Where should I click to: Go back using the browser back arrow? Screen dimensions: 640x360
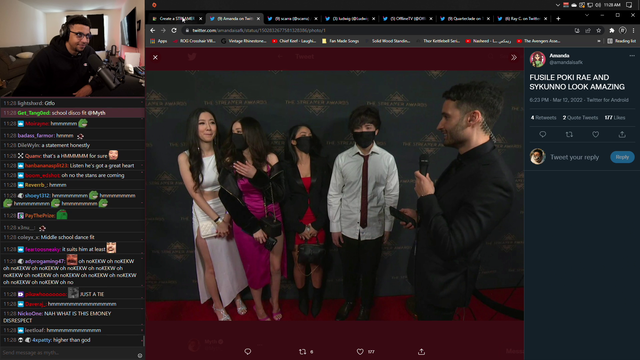point(153,31)
